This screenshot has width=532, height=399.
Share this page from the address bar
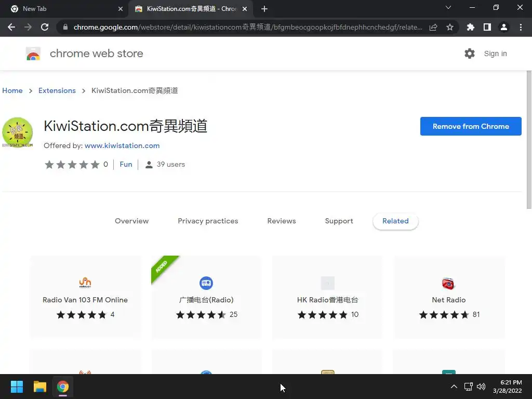(x=433, y=28)
